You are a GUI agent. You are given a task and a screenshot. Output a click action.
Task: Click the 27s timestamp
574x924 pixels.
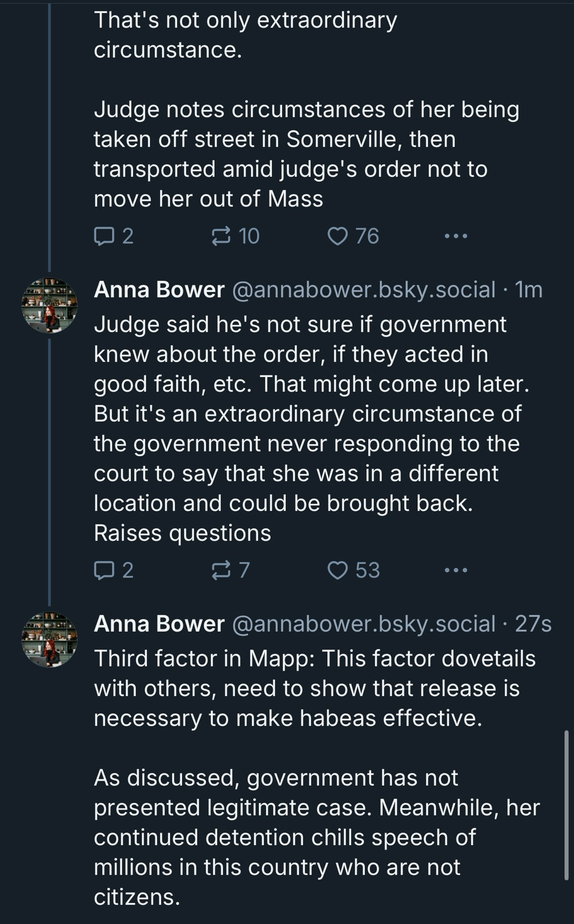coord(533,624)
